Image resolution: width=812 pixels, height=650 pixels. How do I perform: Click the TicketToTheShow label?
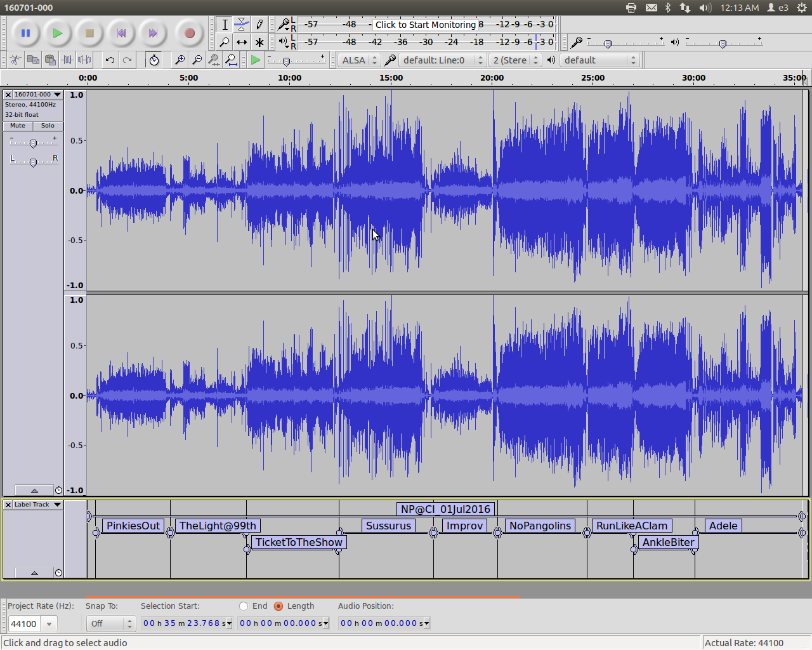click(299, 542)
